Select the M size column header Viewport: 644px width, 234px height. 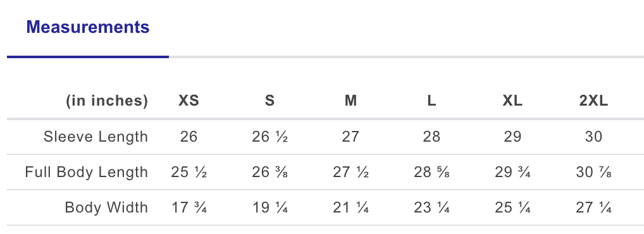350,101
